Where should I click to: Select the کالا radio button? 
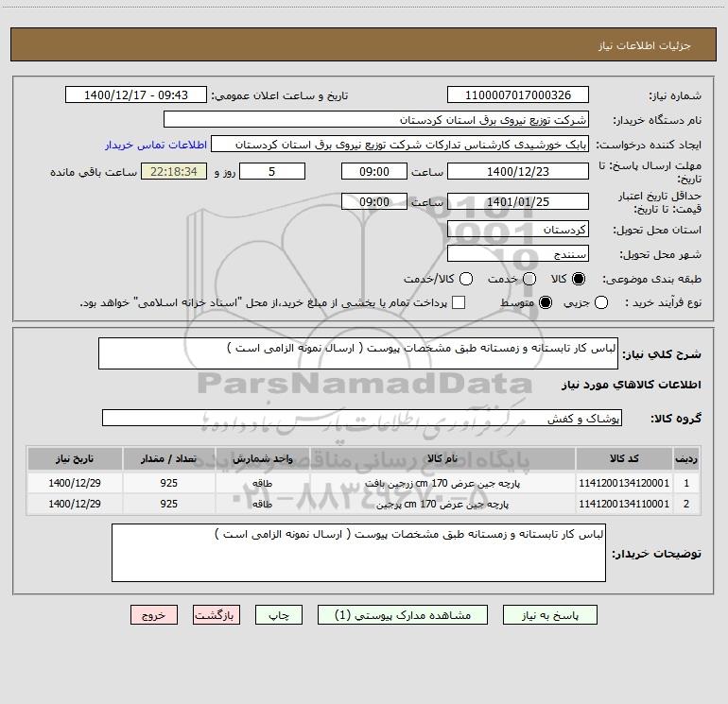click(x=579, y=279)
